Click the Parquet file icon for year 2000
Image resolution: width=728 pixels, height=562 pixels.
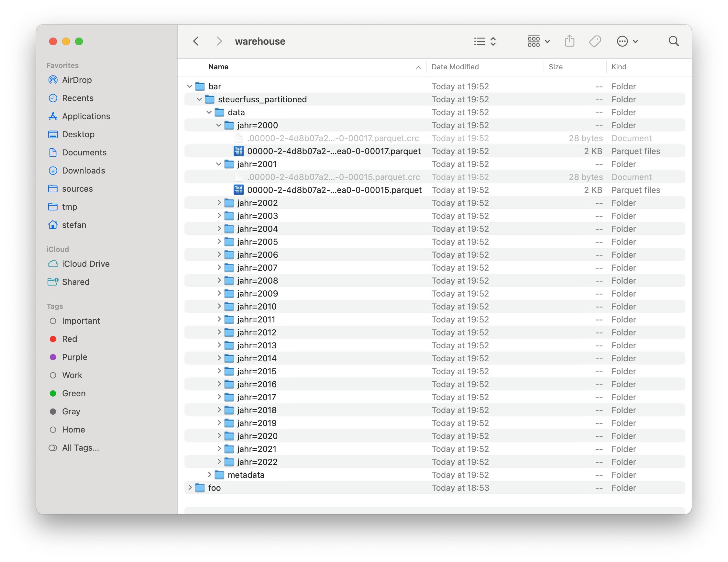click(239, 151)
